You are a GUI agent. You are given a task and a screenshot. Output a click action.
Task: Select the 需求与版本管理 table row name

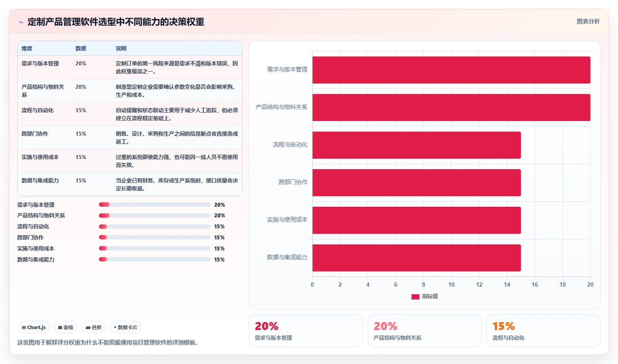(40, 64)
